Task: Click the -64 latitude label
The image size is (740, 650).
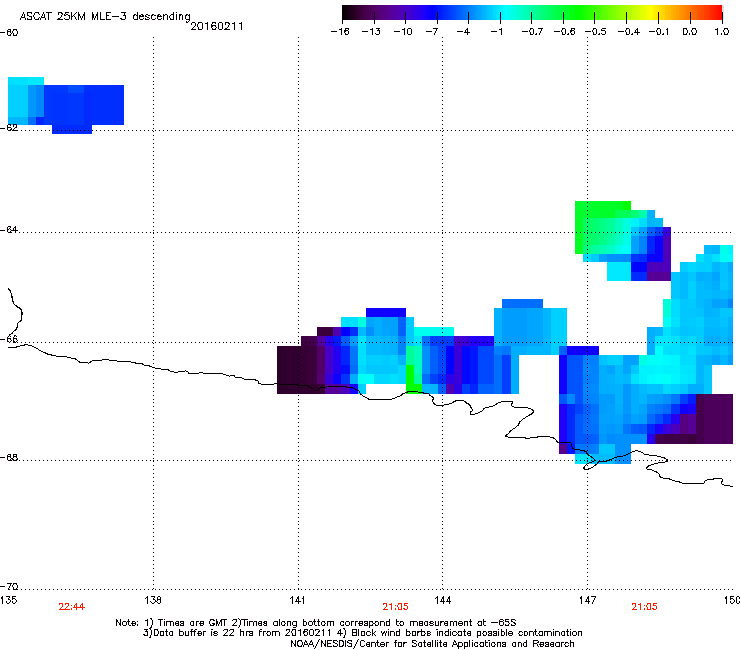Action: click(9, 230)
